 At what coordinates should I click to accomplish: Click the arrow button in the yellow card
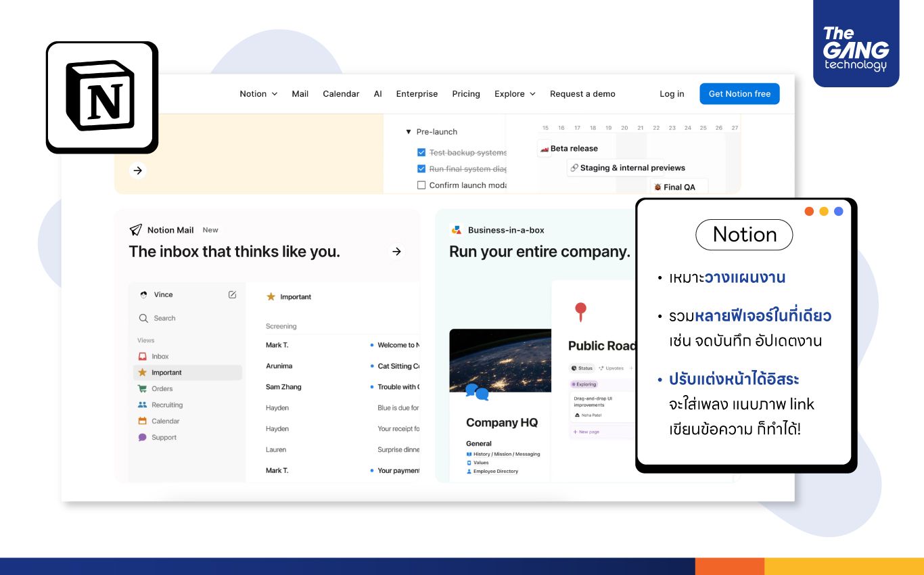[x=137, y=170]
